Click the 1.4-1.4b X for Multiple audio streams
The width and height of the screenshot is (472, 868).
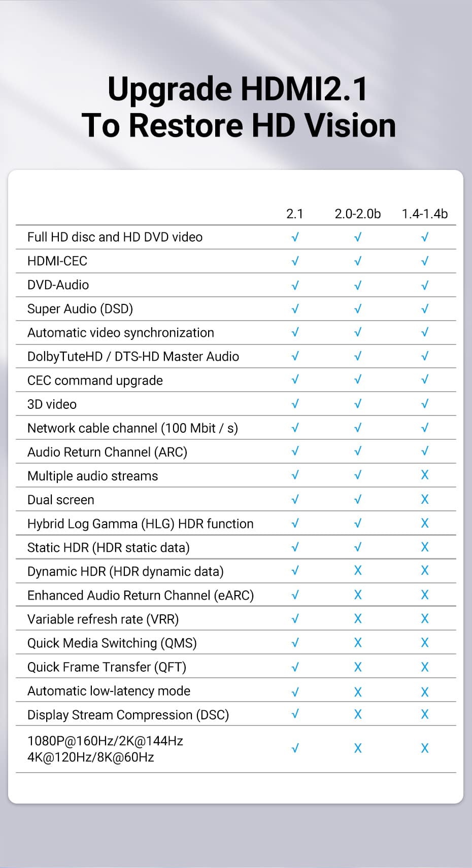(425, 475)
